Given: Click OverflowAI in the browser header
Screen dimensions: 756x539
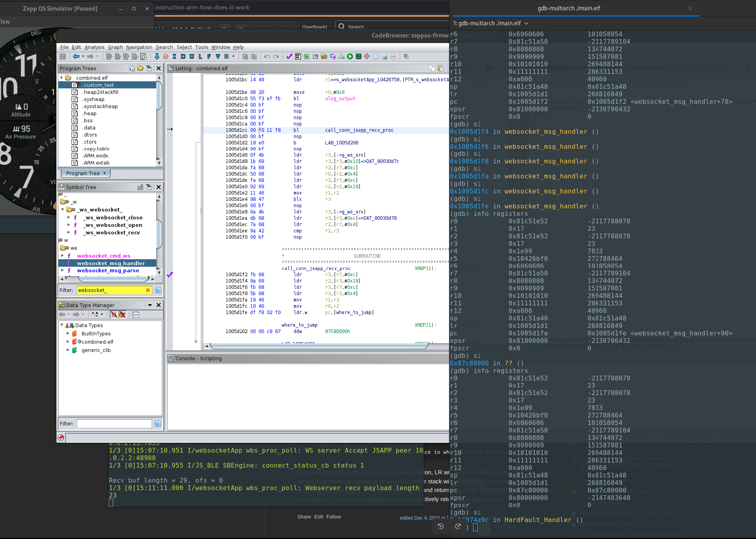Looking at the screenshot, I should pos(314,27).
